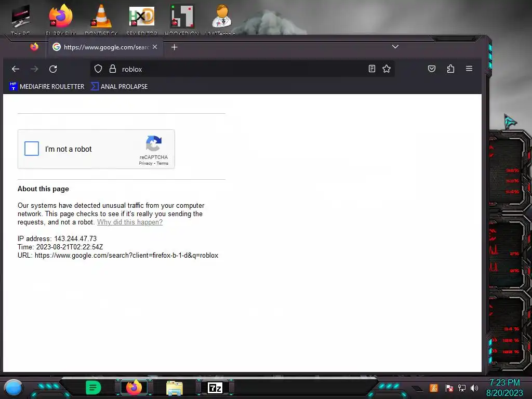532x399 pixels.
Task: Toggle reader view icon
Action: tap(372, 69)
